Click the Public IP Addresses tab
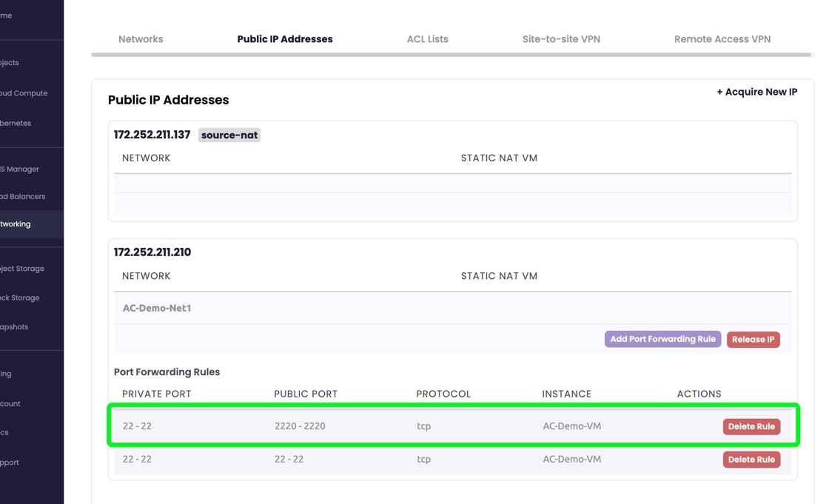The image size is (829, 504). coord(284,39)
